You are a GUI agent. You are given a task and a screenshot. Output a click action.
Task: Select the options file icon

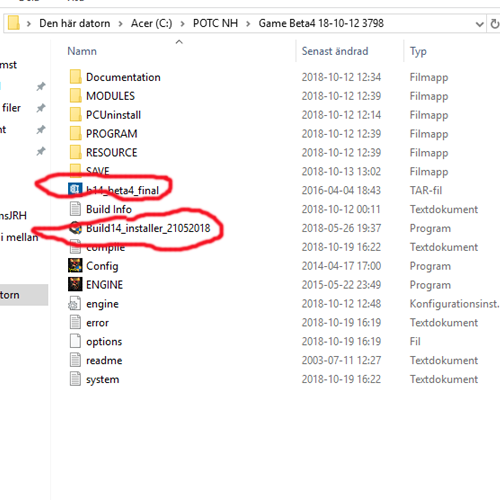point(75,341)
